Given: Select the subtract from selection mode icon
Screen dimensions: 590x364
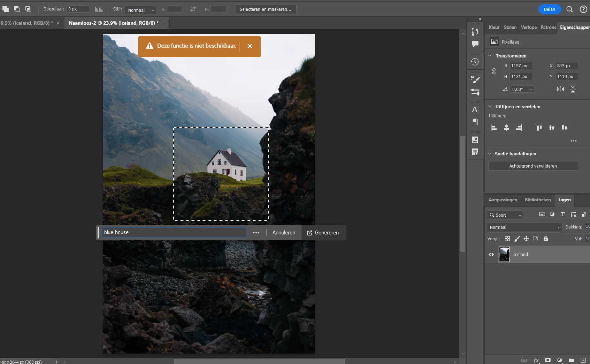Looking at the screenshot, I should pyautogui.click(x=17, y=9).
